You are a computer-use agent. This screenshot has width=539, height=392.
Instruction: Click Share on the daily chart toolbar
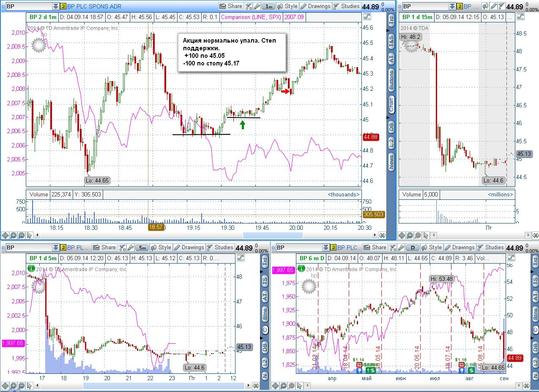(x=375, y=248)
